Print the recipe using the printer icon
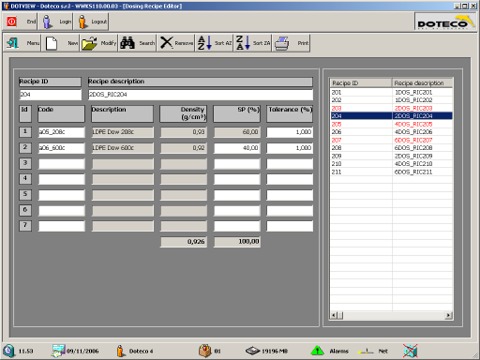Viewport: 480px width, 360px height. tap(282, 43)
